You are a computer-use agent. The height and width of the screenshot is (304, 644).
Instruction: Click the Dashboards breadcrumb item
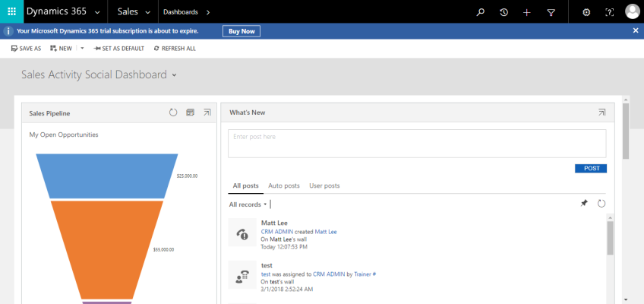point(180,12)
